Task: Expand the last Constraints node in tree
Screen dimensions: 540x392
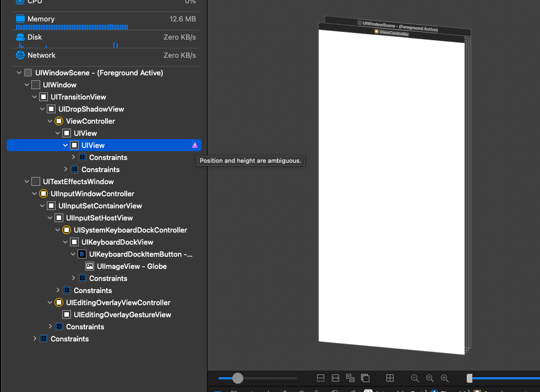Action: 35,339
